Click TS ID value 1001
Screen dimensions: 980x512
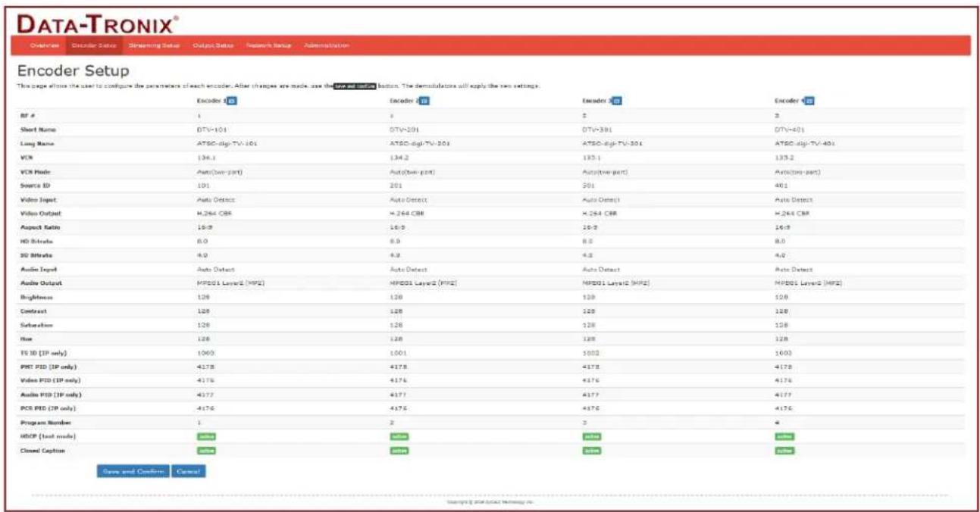point(397,354)
